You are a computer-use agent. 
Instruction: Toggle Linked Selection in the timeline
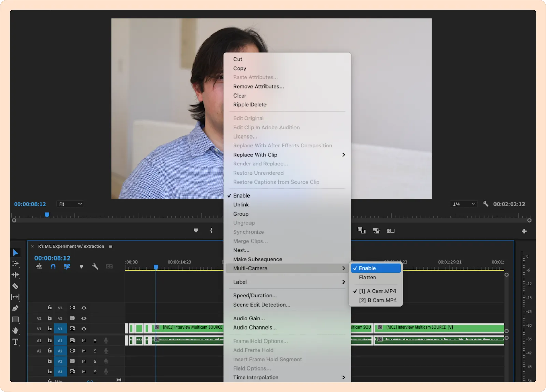pyautogui.click(x=67, y=266)
